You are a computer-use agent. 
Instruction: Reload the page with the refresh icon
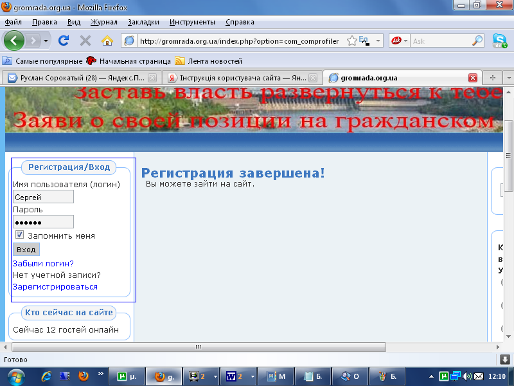coord(64,41)
